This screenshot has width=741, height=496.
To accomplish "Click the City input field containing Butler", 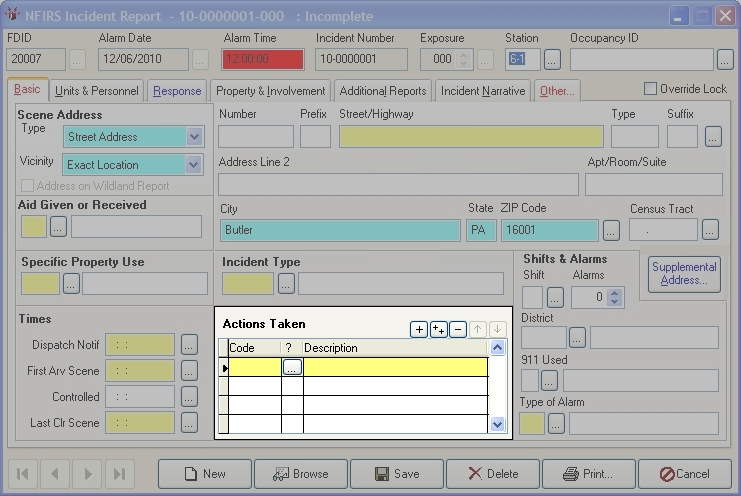I will [x=340, y=230].
